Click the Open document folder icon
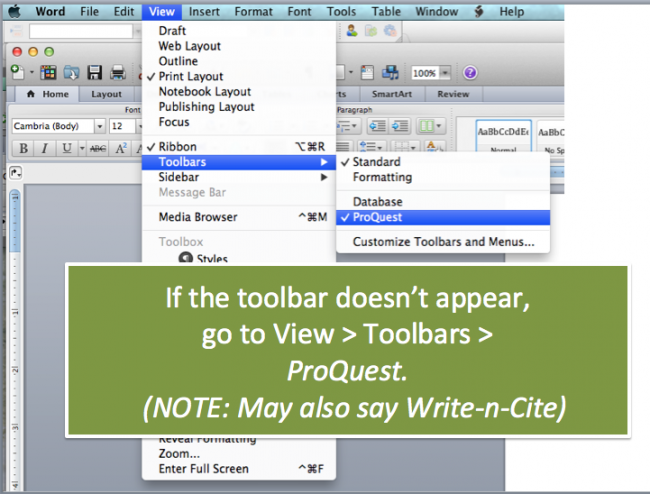The height and width of the screenshot is (494, 650). [71, 73]
